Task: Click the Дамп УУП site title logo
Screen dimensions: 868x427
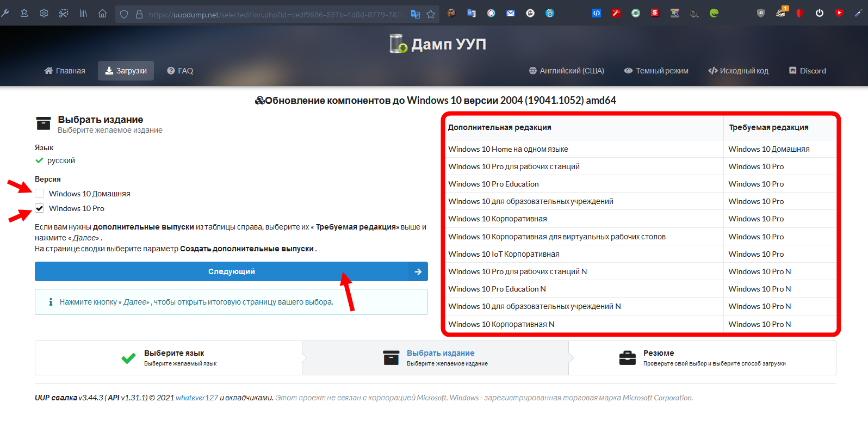Action: point(438,44)
